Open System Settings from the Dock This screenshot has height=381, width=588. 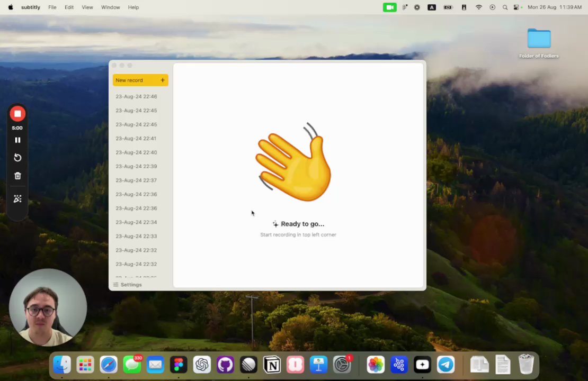point(342,365)
